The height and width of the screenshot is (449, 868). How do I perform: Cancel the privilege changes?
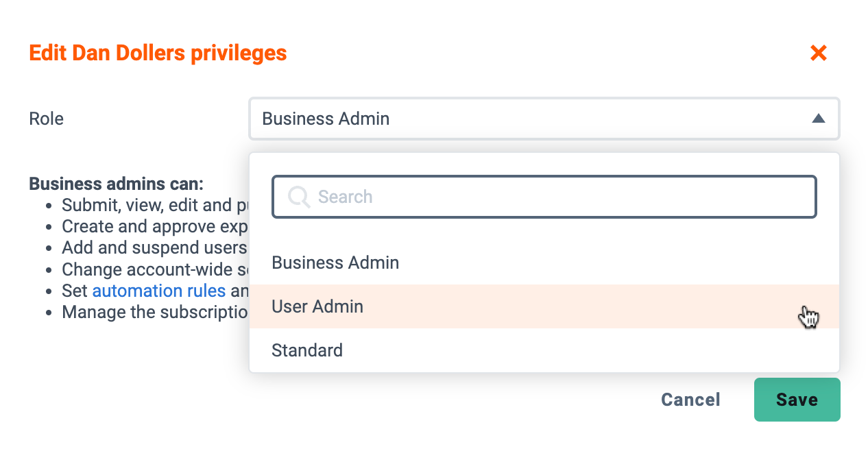tap(690, 400)
